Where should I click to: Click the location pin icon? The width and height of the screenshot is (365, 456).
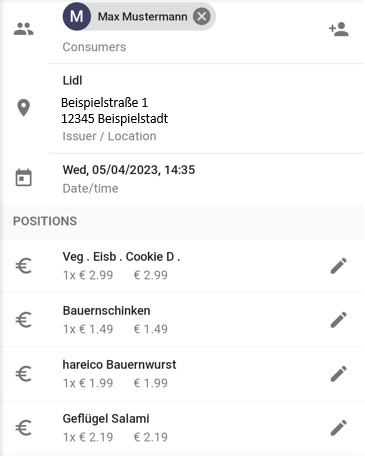tap(23, 108)
